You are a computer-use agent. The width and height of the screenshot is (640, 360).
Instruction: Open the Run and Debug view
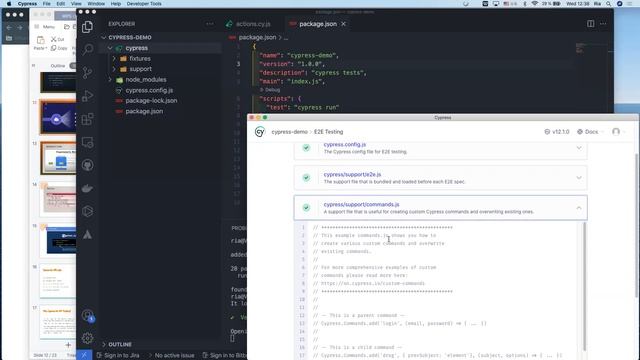[87, 96]
